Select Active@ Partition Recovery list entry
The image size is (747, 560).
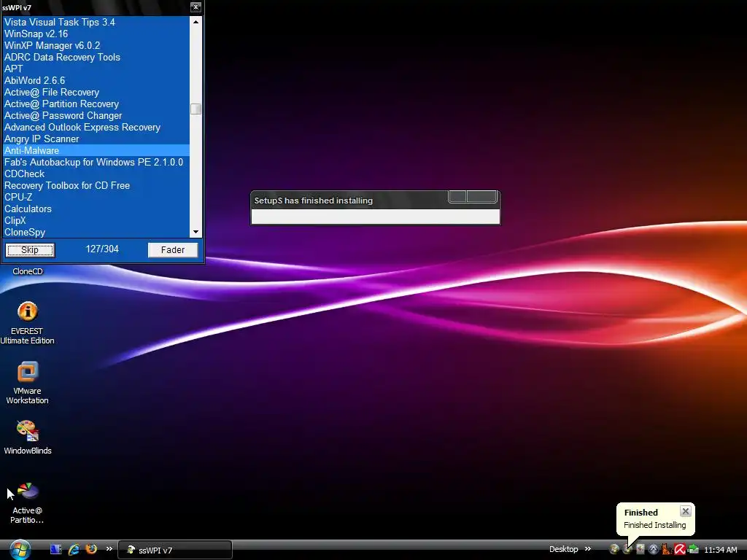(x=96, y=104)
